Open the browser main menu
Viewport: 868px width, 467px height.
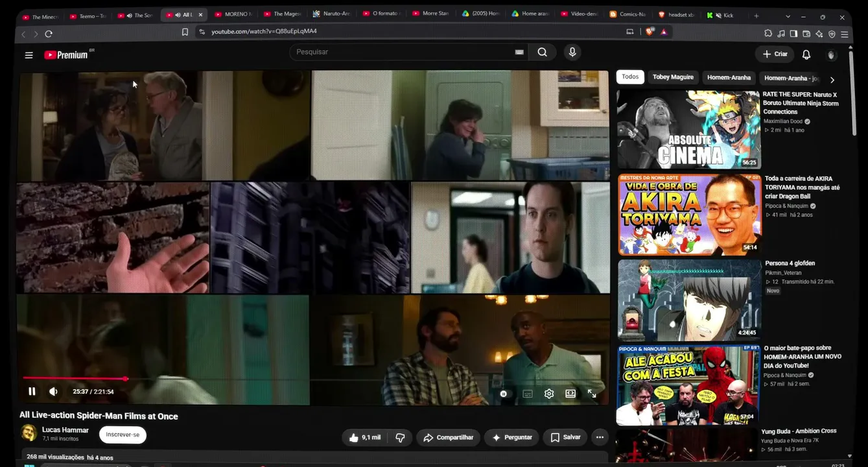coord(845,34)
